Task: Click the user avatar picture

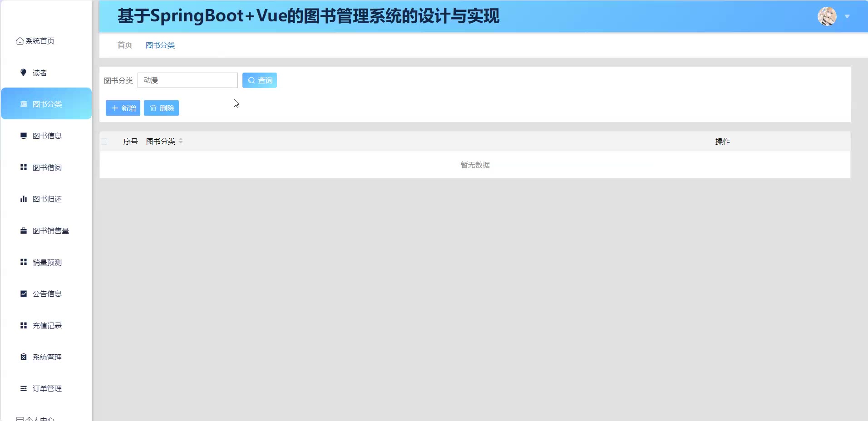Action: pos(827,16)
